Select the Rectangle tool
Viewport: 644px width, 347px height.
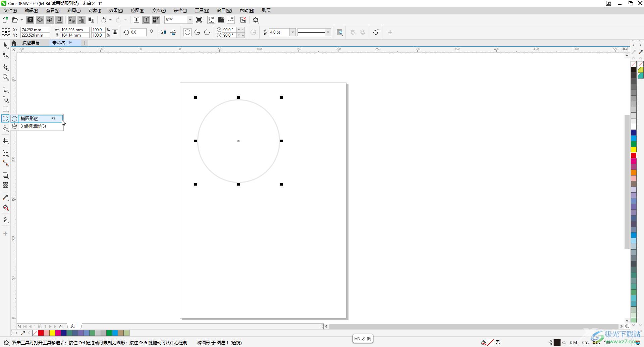tap(5, 109)
